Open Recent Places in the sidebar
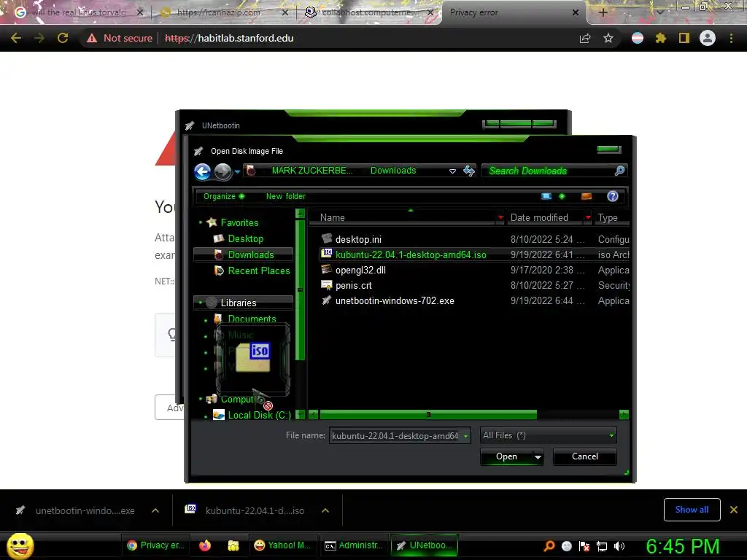The height and width of the screenshot is (560, 747). (x=259, y=271)
